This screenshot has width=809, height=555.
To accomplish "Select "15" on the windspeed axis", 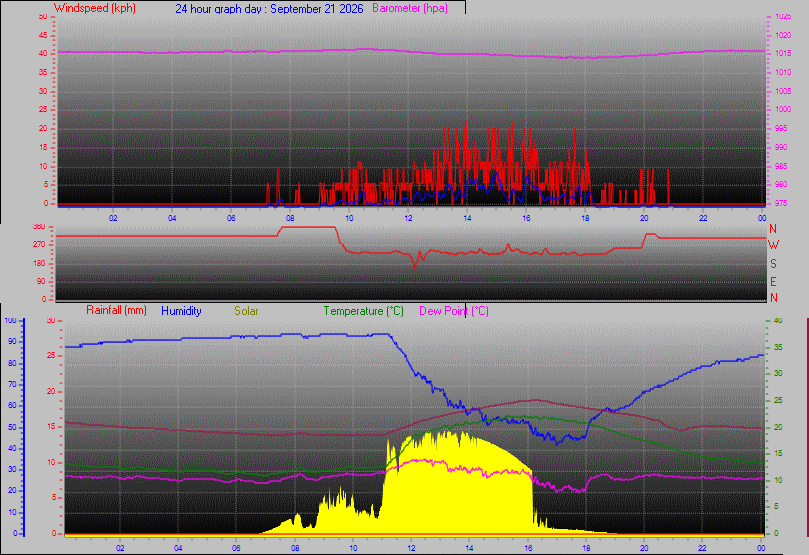I will (43, 148).
